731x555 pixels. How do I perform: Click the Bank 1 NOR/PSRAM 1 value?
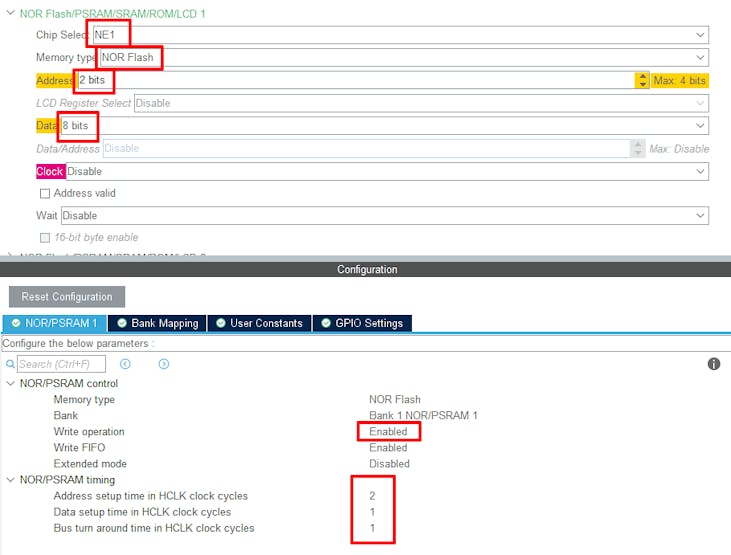point(423,416)
